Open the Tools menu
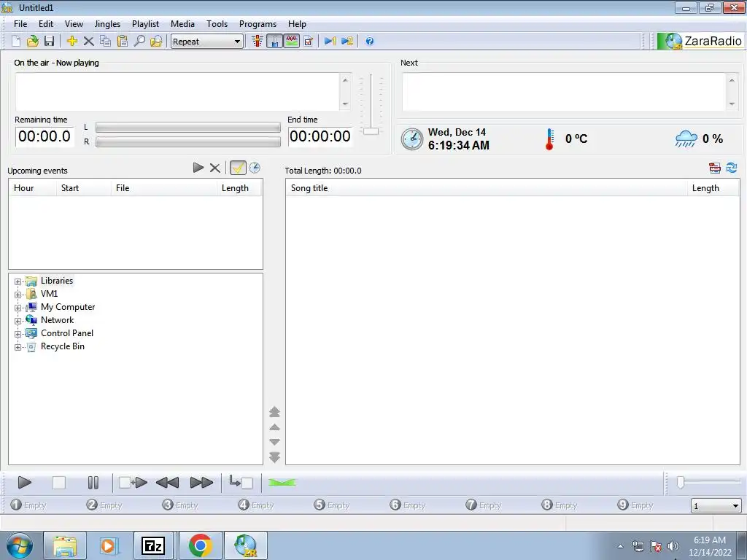The height and width of the screenshot is (560, 747). tap(217, 24)
